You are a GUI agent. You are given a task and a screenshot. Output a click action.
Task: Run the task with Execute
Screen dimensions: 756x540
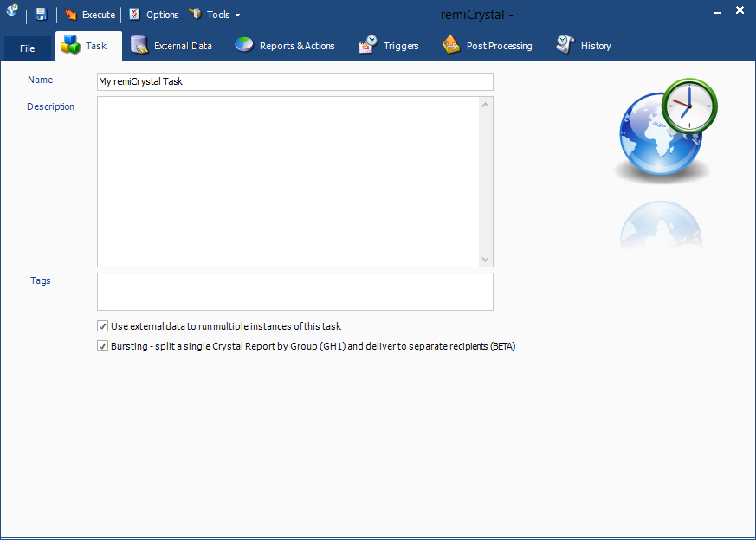point(90,15)
